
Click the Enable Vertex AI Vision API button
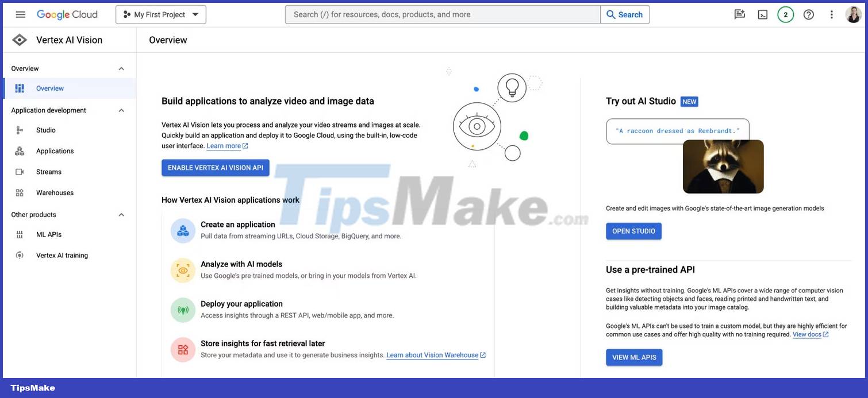216,168
